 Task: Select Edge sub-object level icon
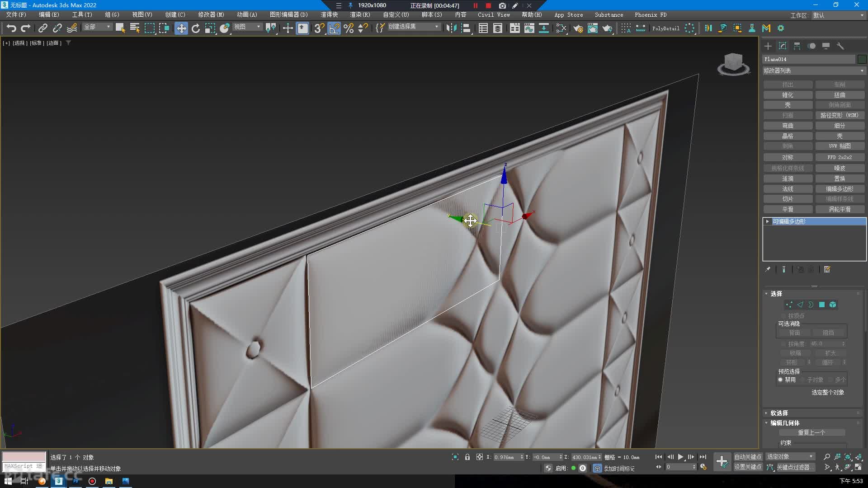coord(800,305)
